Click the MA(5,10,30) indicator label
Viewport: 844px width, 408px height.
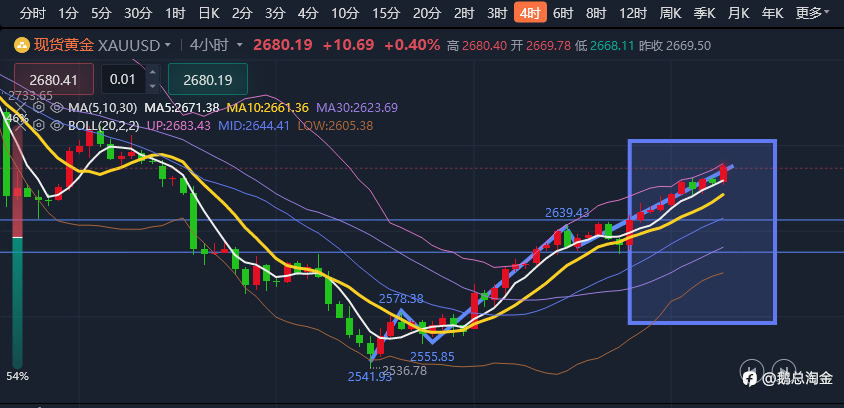pos(102,108)
